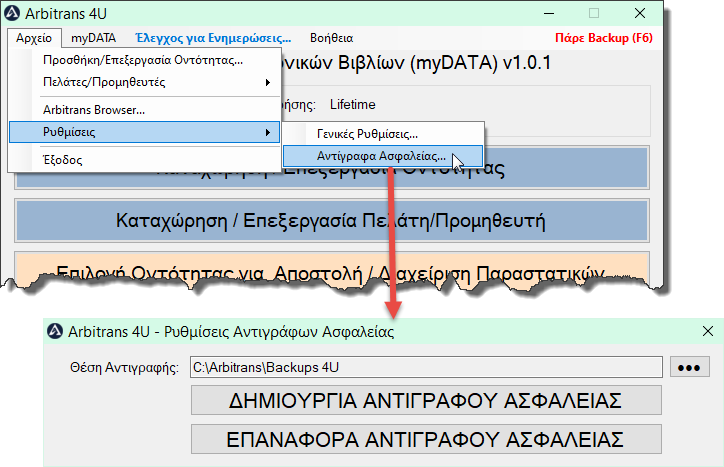The image size is (724, 467).
Task: Open the Βοήθεια menu
Action: (x=332, y=38)
